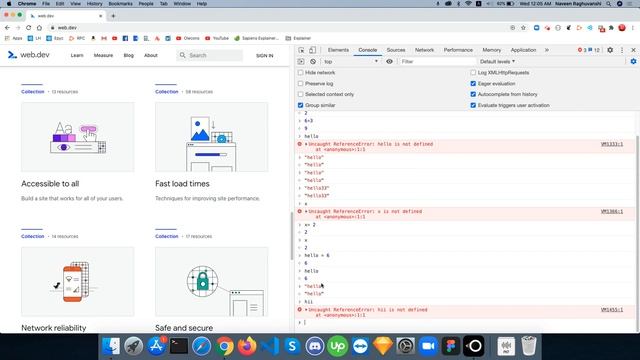Reload the web.dev page
640x360 pixels.
[28, 27]
